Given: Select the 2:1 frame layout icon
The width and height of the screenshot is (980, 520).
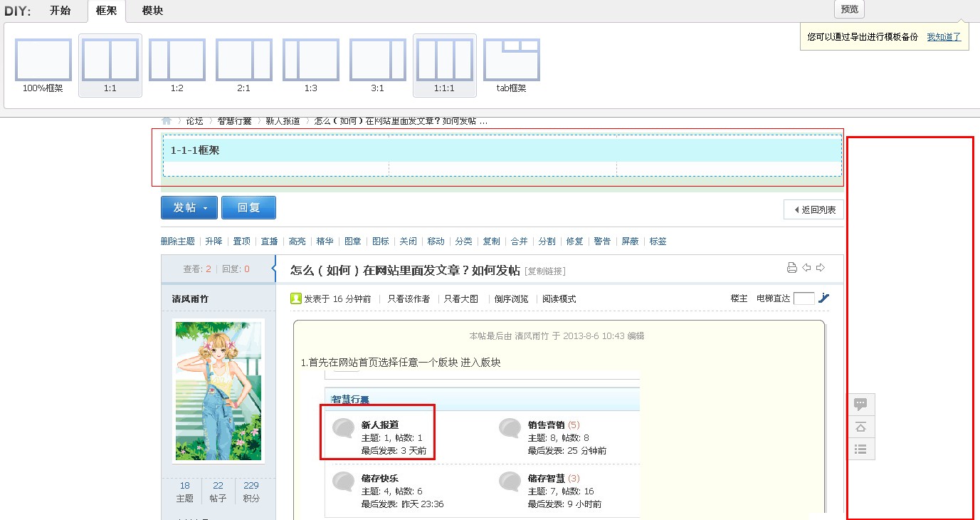Looking at the screenshot, I should 244,60.
